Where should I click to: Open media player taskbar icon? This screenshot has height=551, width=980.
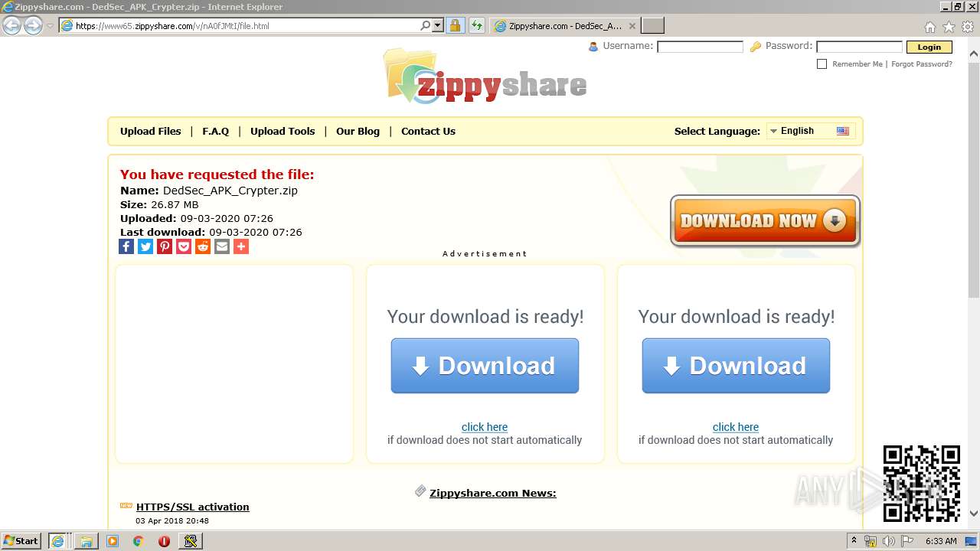tap(113, 541)
